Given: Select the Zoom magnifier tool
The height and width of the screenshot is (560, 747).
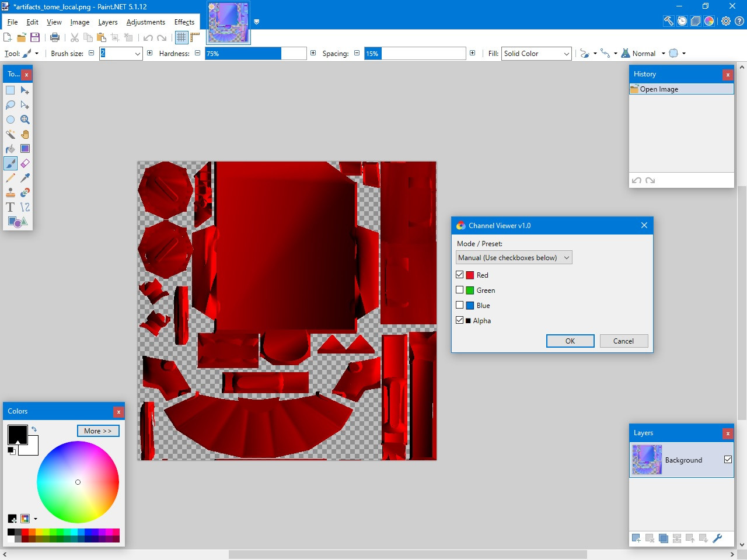Looking at the screenshot, I should pos(25,120).
